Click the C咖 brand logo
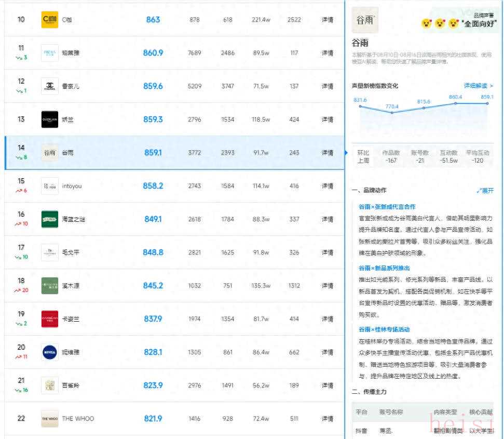Screen dimensions: 504x439 click(50, 20)
